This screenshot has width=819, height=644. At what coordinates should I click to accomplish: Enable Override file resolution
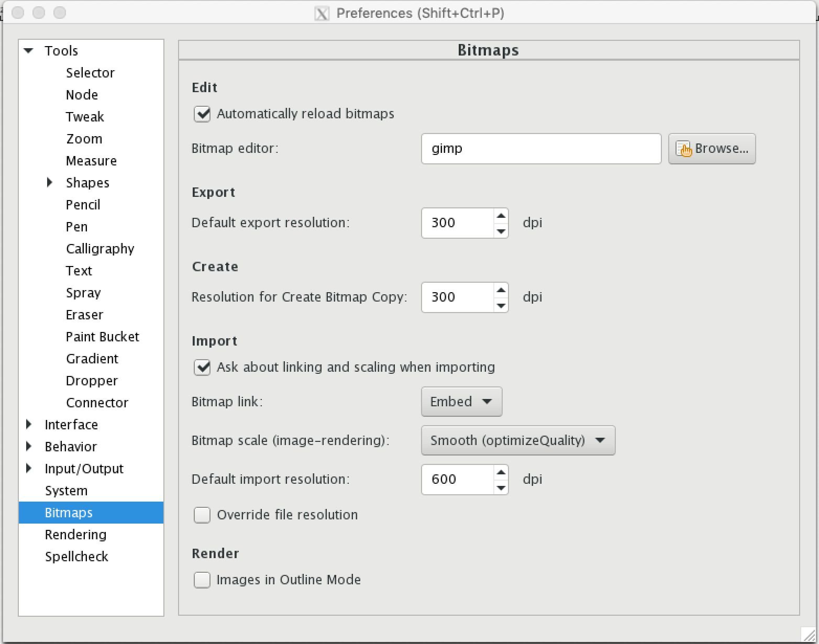pos(202,515)
